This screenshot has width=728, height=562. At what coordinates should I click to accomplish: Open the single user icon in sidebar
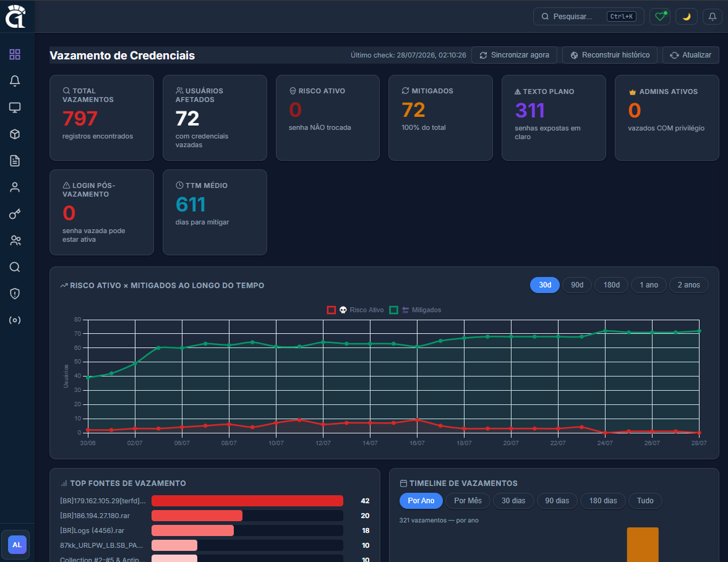(15, 187)
